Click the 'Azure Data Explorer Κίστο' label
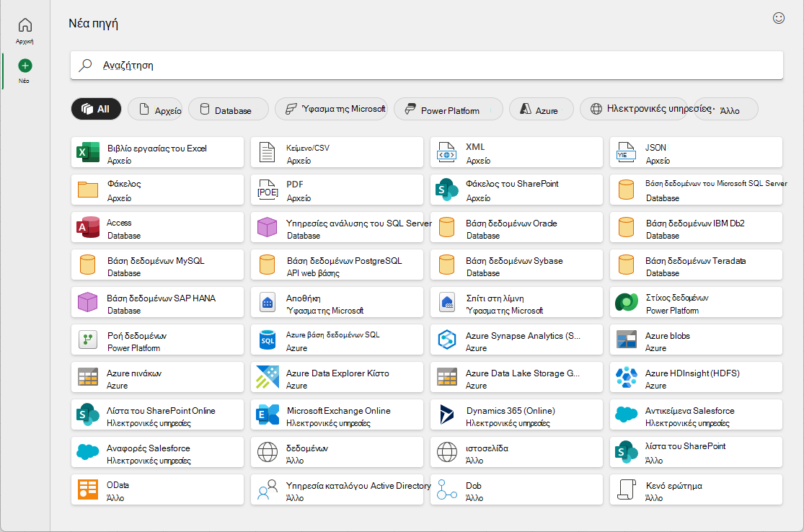The height and width of the screenshot is (532, 804). coord(337,373)
